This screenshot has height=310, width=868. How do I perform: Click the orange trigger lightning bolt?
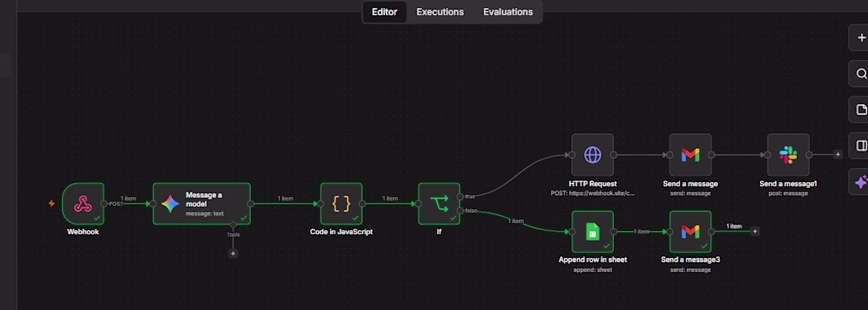(x=51, y=204)
